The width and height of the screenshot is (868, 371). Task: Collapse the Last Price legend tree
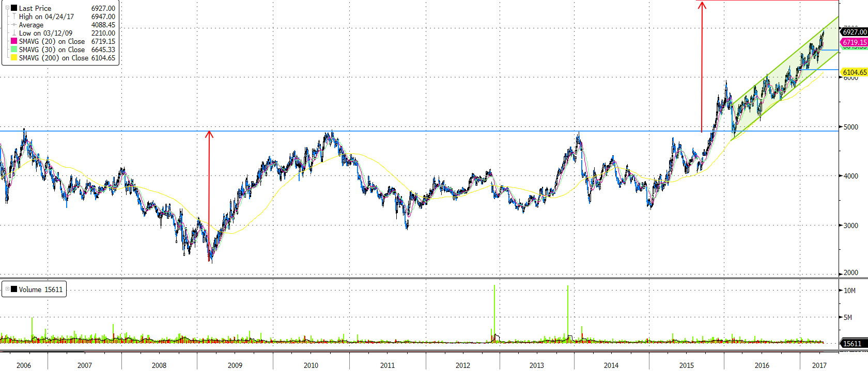[x=7, y=8]
